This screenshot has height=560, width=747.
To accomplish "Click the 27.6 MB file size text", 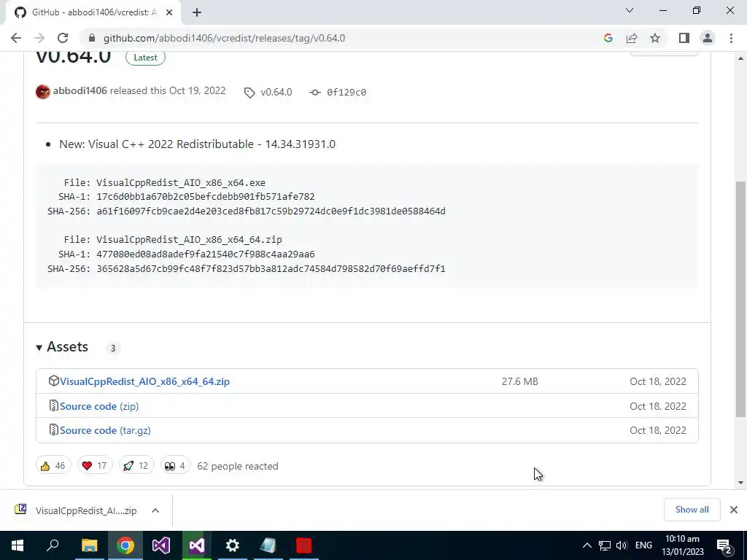I will tap(519, 381).
